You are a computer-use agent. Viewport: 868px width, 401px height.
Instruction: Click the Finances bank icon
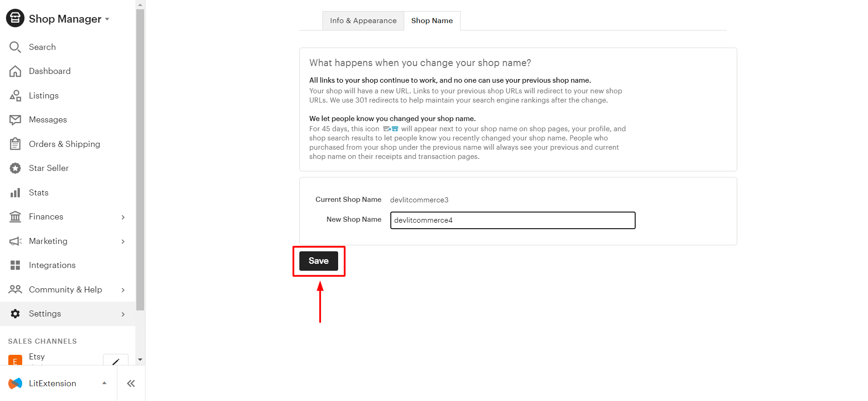point(15,217)
